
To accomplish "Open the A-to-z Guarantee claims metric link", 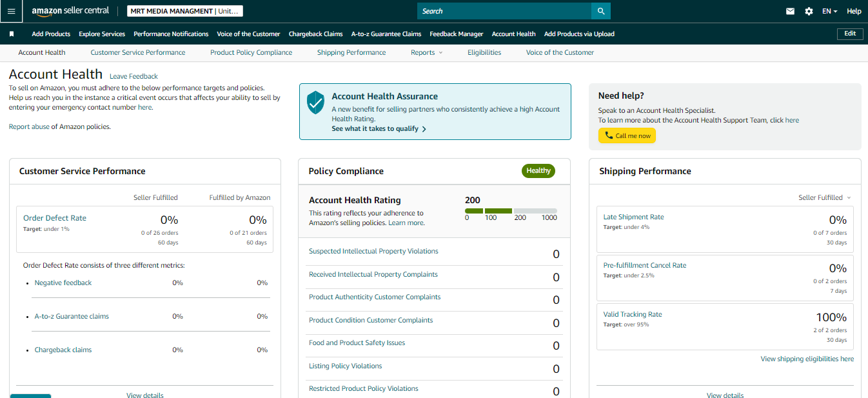I will pos(72,316).
